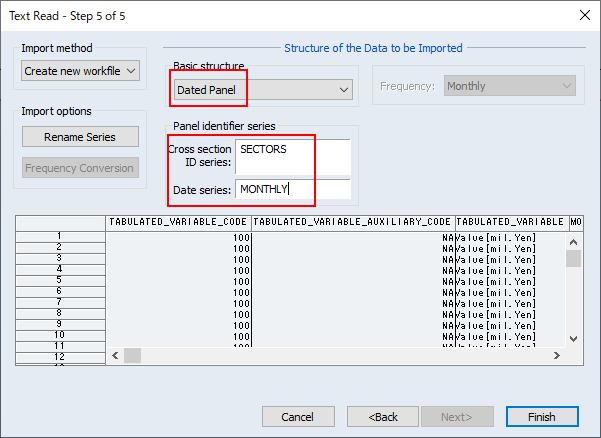Click into the Date series field

(x=293, y=189)
